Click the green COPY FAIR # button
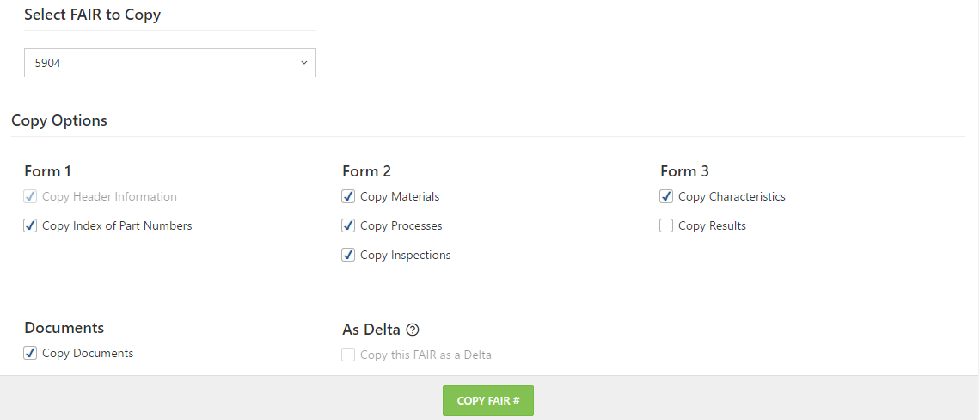 click(488, 400)
